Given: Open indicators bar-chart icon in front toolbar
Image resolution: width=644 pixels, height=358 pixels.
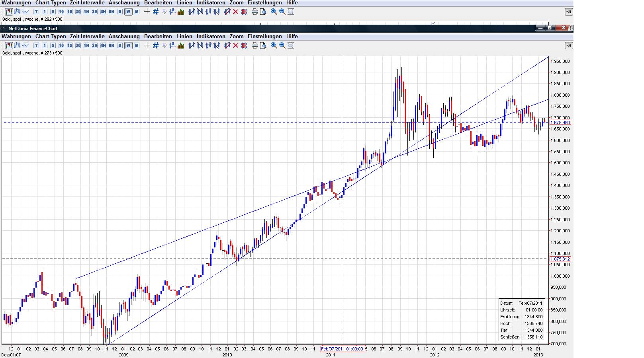Looking at the screenshot, I should 181,45.
